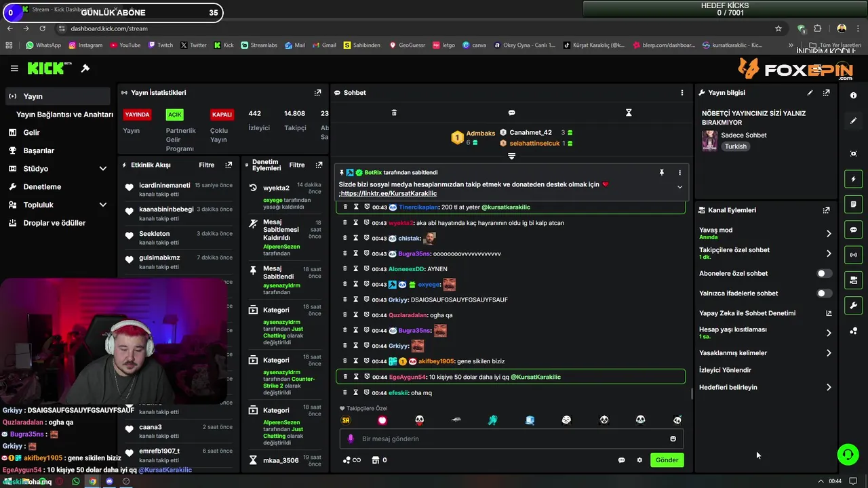Click the hourglass icon in chat toolbar
Viewport: 868px width, 488px height.
pyautogui.click(x=629, y=113)
